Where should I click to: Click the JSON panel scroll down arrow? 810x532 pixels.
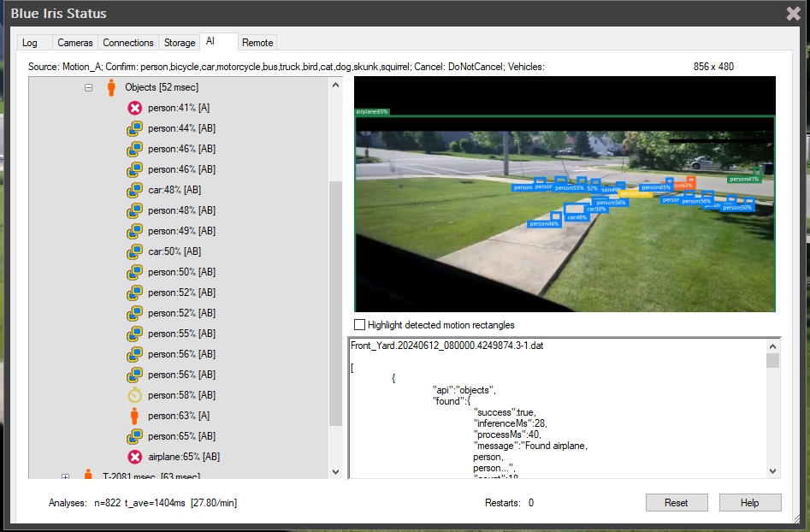click(x=773, y=471)
